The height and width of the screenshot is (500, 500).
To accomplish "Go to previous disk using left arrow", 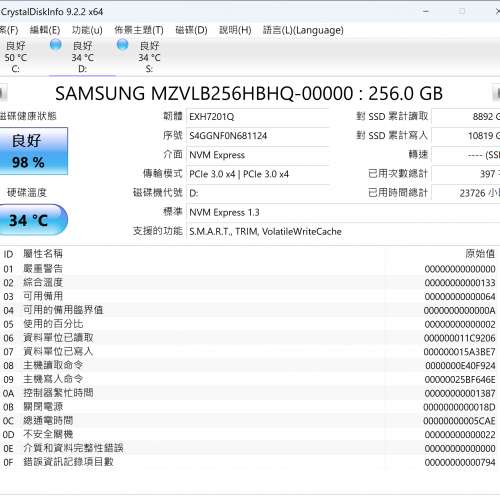I will click(3, 93).
